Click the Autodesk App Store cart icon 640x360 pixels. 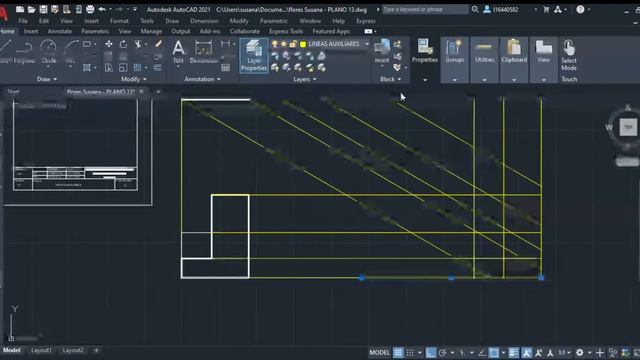click(546, 9)
